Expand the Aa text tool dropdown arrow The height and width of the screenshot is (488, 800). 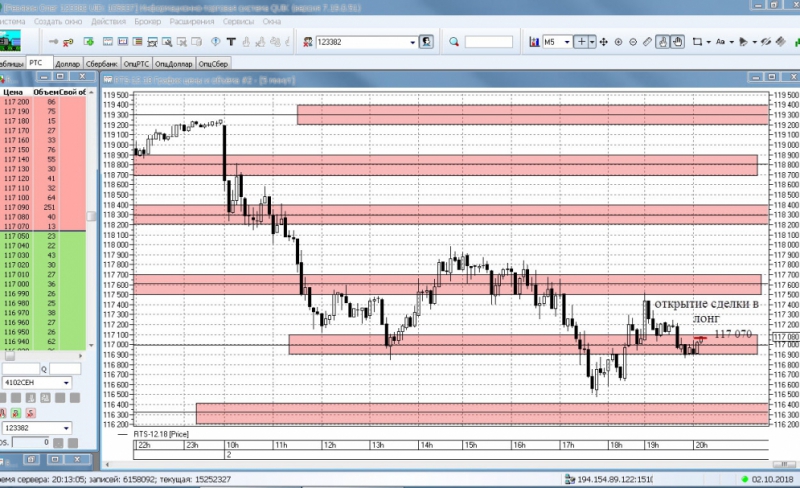(732, 42)
